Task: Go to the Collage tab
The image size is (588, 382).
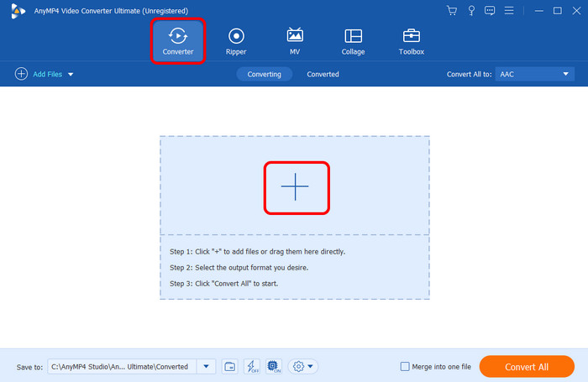Action: tap(353, 41)
